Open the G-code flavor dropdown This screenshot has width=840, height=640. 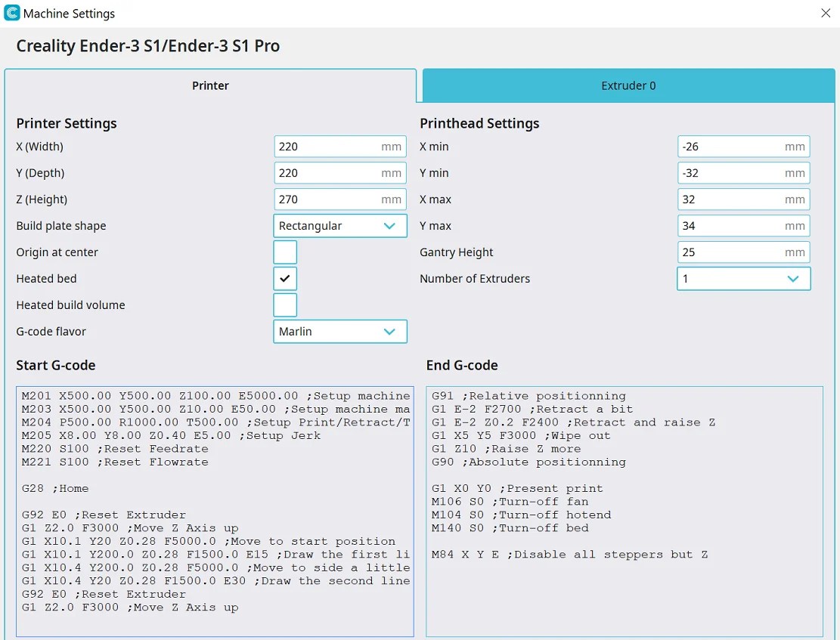pos(340,332)
